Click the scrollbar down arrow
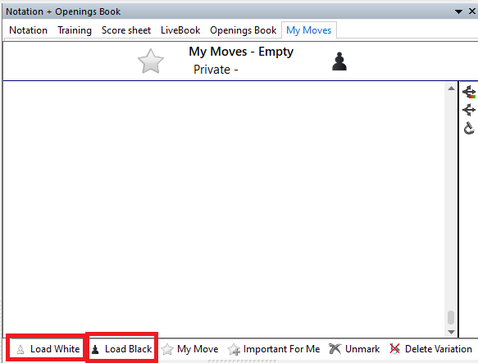The image size is (478, 363). pyautogui.click(x=451, y=332)
